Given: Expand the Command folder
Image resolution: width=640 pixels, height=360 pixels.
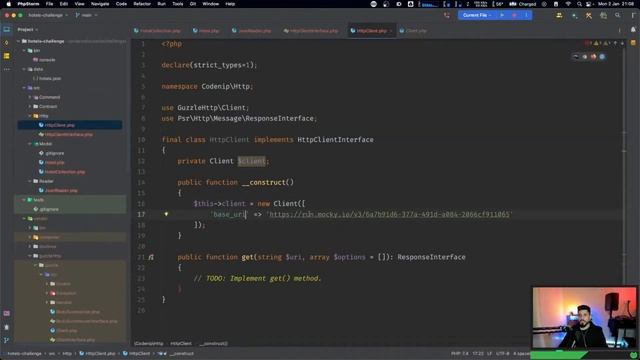Looking at the screenshot, I should click(x=30, y=97).
